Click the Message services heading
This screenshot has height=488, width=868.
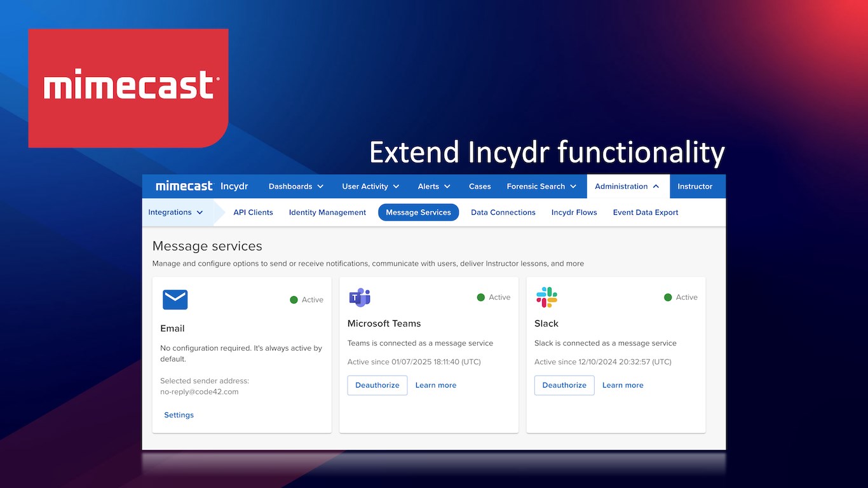pos(207,246)
